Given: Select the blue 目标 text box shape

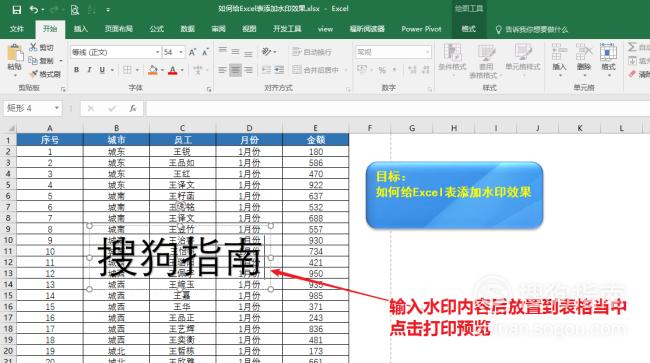Looking at the screenshot, I should 454,195.
